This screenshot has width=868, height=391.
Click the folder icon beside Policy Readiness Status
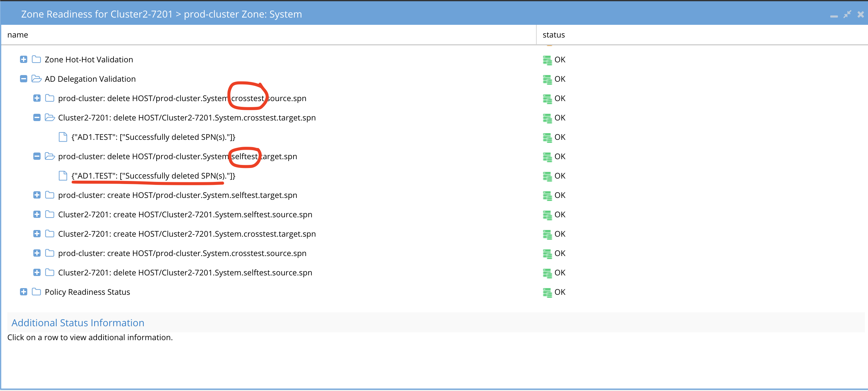pyautogui.click(x=36, y=292)
